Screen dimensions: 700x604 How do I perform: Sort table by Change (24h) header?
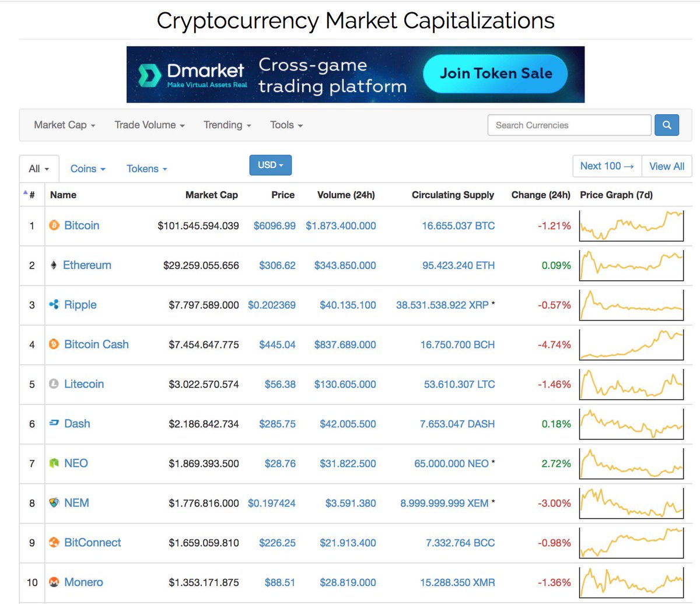click(541, 195)
